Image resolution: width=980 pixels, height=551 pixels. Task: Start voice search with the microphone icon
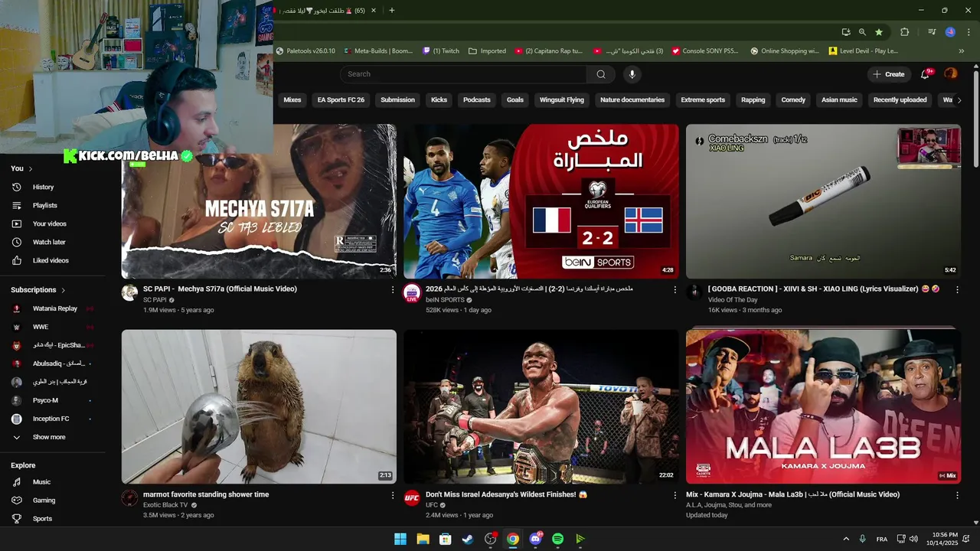632,74
